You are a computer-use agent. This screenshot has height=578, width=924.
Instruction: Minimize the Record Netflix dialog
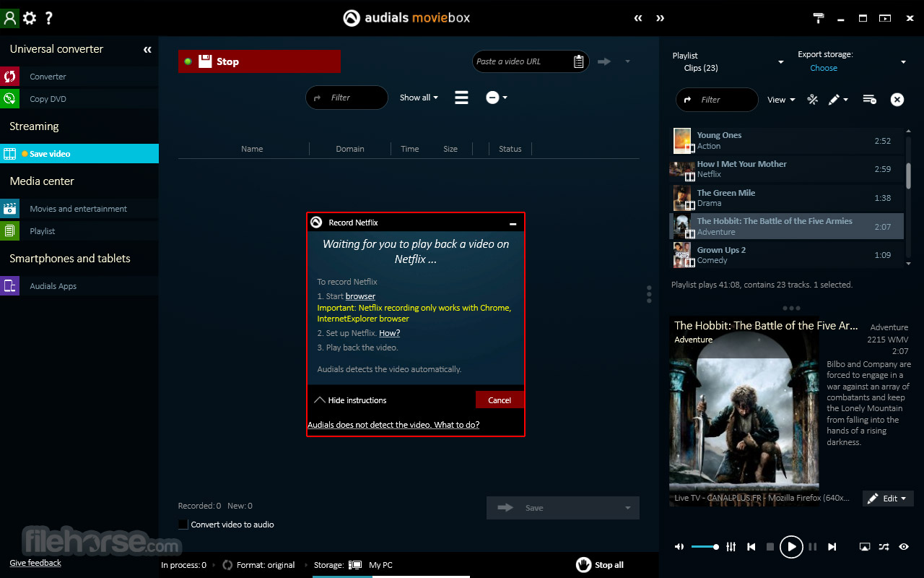tap(513, 223)
